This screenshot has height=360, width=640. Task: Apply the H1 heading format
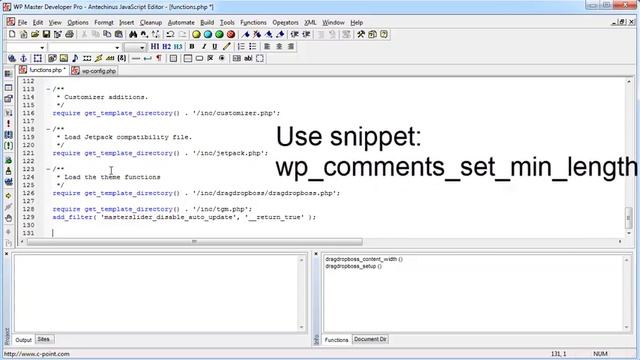tap(155, 47)
